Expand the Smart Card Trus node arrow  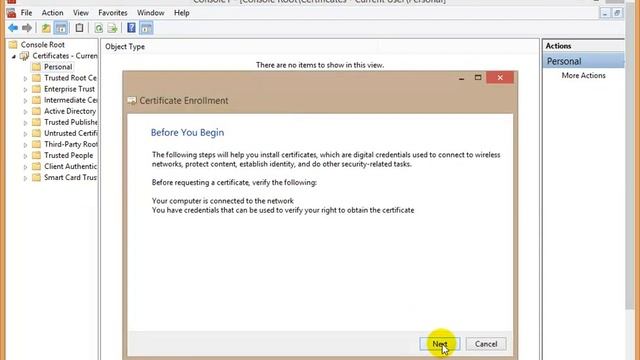[x=25, y=178]
